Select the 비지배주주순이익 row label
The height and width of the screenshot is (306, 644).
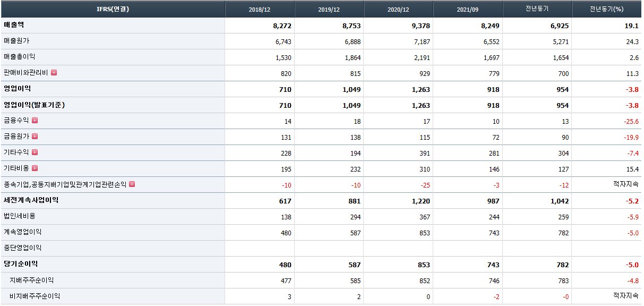(35, 296)
